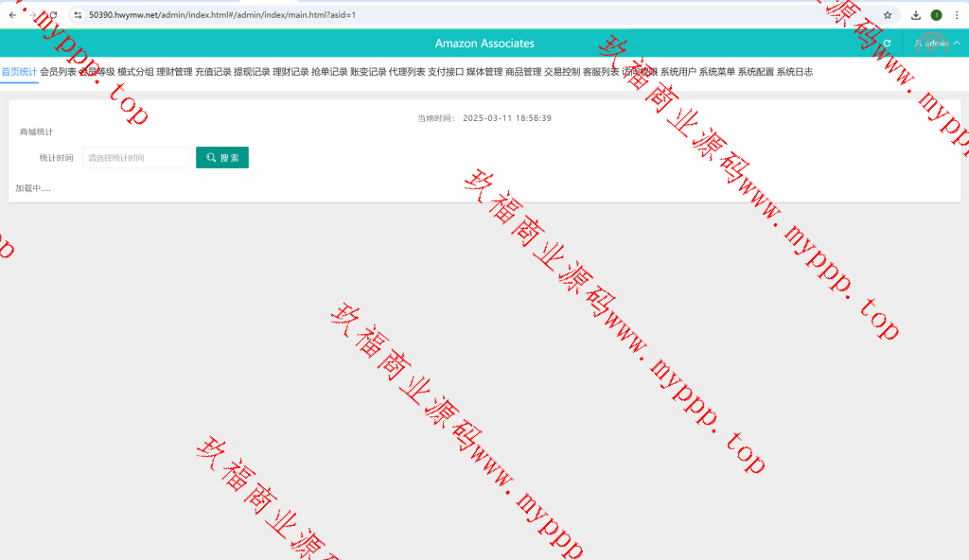Click the browser back arrow
The width and height of the screenshot is (969, 560).
point(12,15)
